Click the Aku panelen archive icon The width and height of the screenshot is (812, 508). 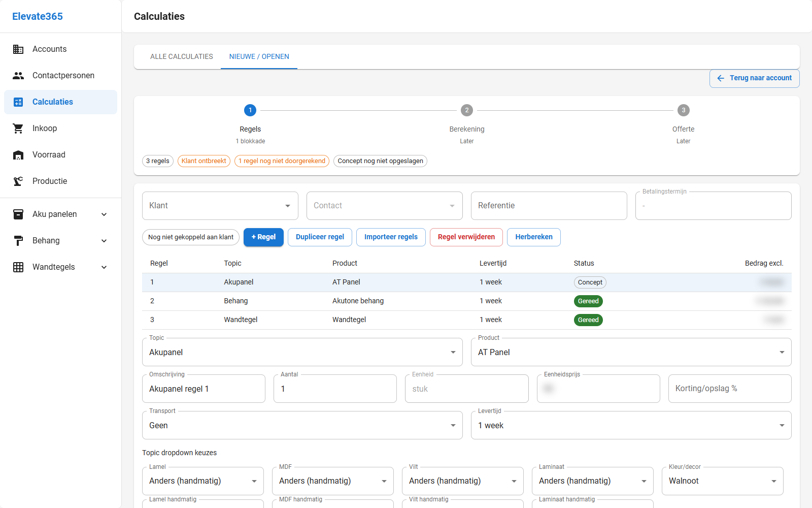tap(18, 214)
